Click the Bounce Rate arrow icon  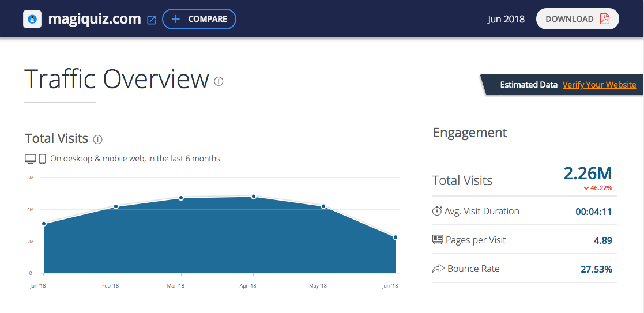pyautogui.click(x=438, y=269)
